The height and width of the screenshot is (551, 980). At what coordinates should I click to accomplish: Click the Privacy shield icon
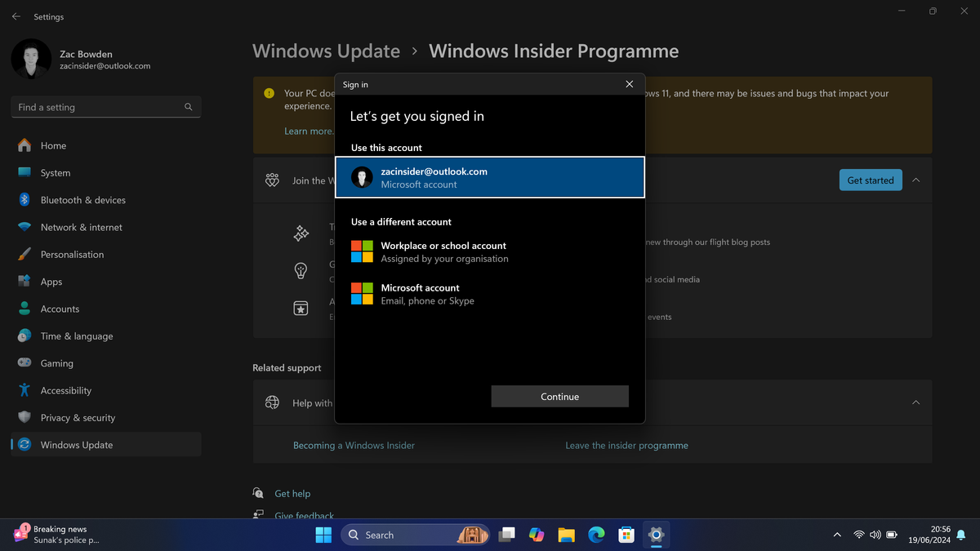point(24,418)
